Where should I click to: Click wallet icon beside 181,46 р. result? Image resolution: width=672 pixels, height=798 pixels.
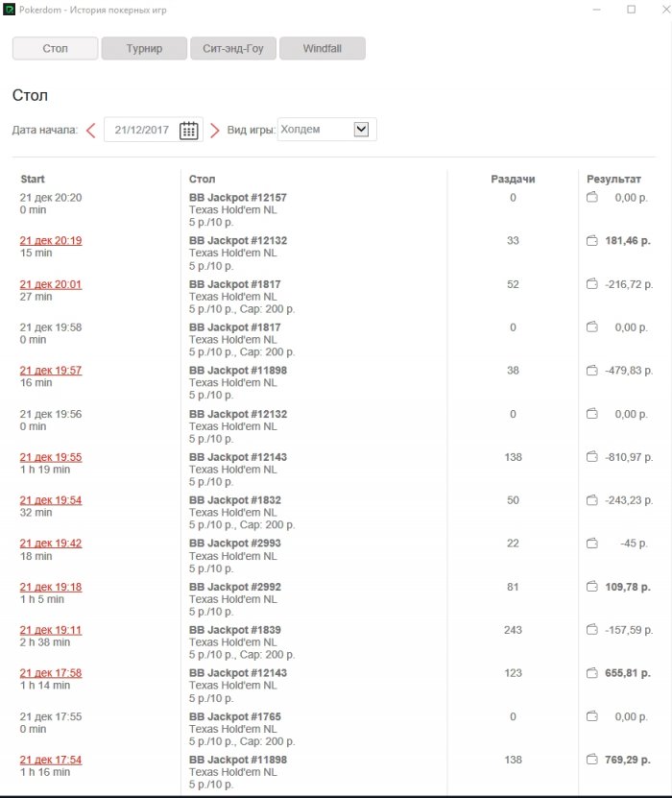[592, 241]
